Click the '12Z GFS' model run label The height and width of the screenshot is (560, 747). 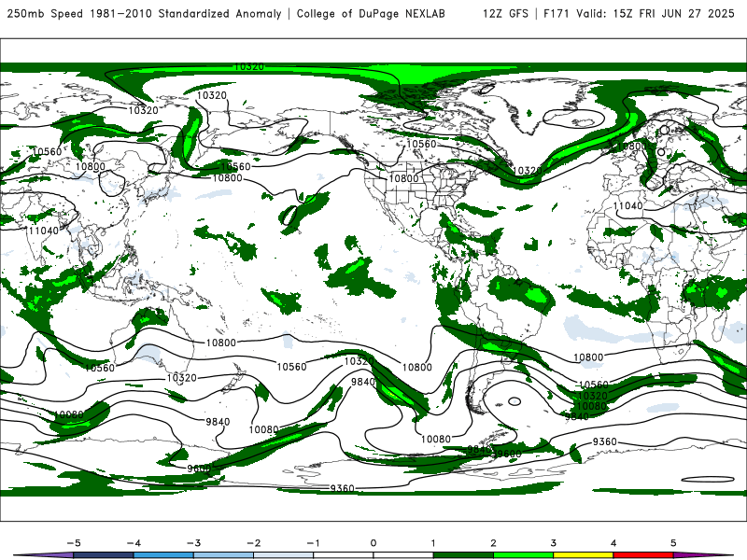point(505,13)
